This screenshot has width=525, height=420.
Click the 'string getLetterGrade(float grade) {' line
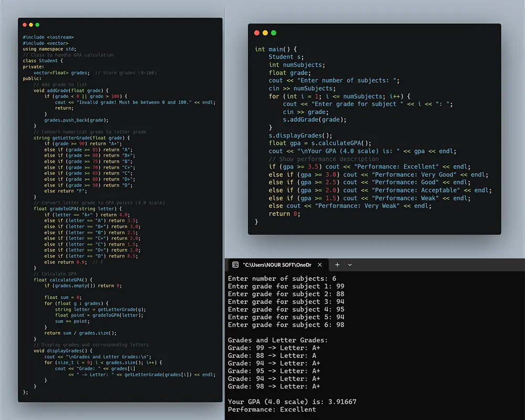coord(82,138)
